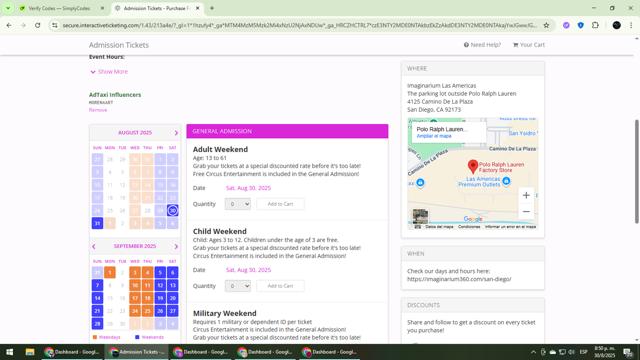Screen dimensions: 640x360
Task: Open Your Cart
Action: pos(529,45)
